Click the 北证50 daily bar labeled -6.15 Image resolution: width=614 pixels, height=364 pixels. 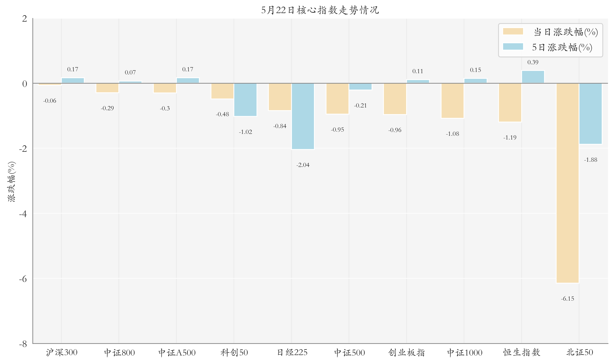pyautogui.click(x=567, y=183)
